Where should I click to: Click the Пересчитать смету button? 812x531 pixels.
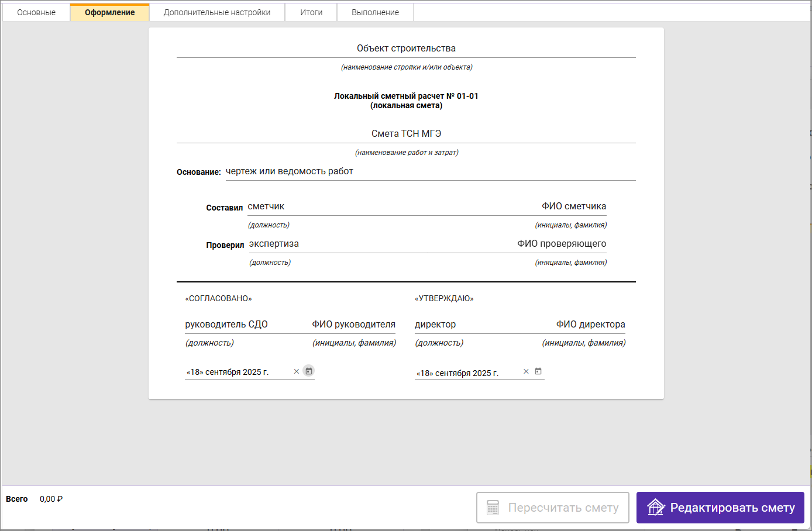pos(553,508)
